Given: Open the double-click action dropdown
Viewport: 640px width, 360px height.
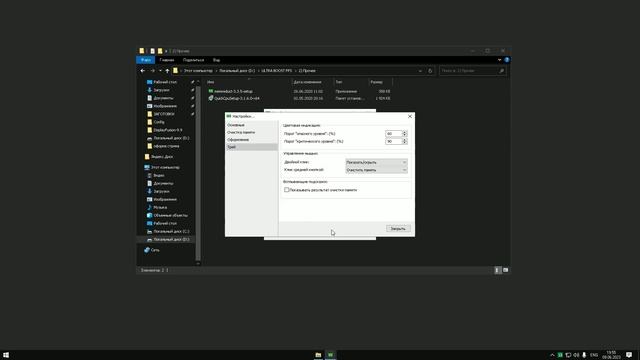Looking at the screenshot, I should pos(376,162).
